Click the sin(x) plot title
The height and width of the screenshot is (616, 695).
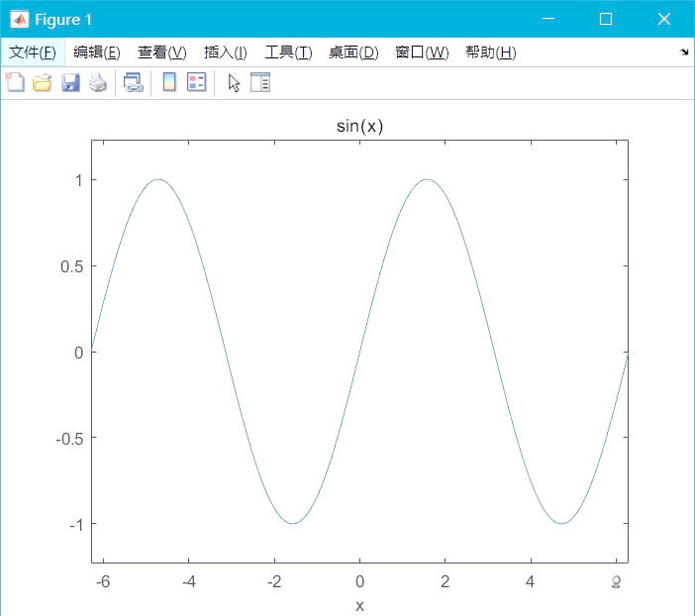[359, 126]
